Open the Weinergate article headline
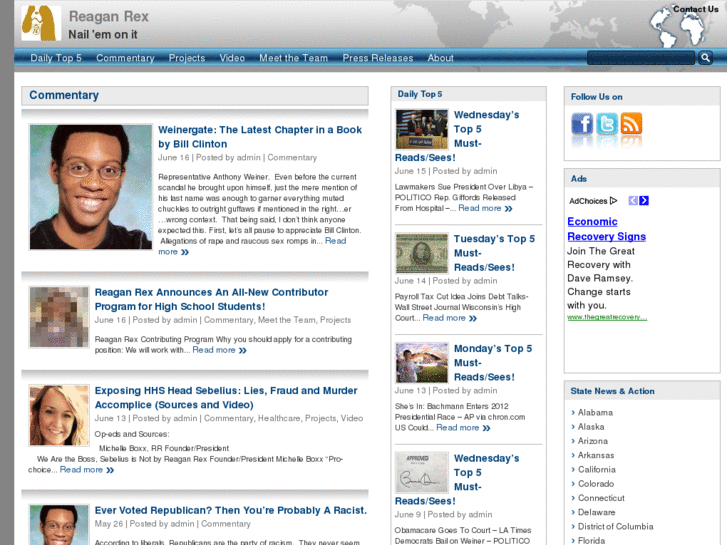 tap(260, 137)
